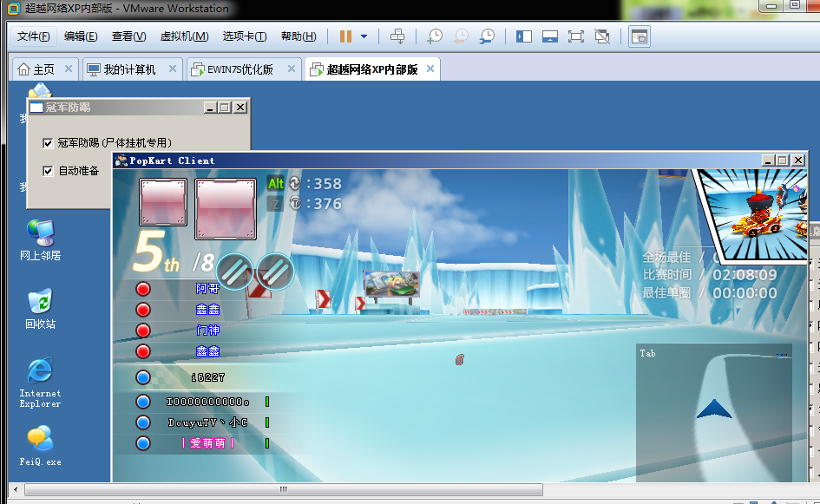Screen dimensions: 820x504
Task: Click the first item slot in PopKart
Action: [163, 202]
